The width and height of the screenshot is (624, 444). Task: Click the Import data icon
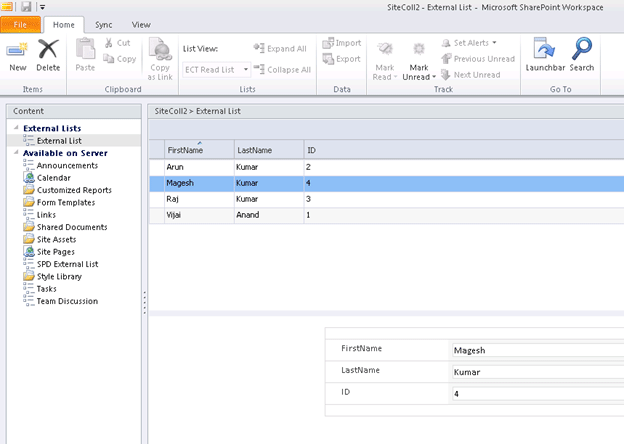tap(328, 43)
